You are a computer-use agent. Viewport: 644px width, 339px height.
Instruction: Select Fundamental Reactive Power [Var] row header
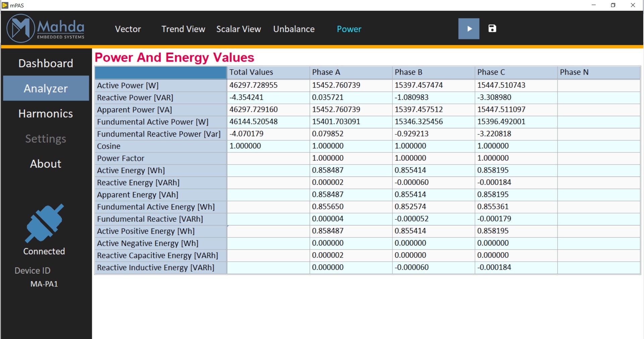(161, 134)
